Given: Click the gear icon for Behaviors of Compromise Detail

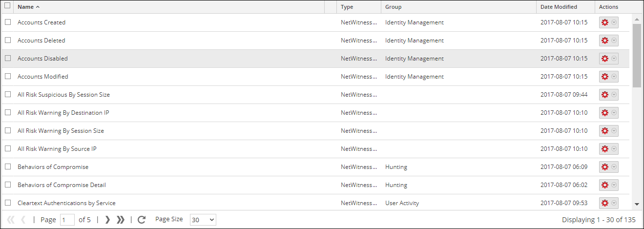Looking at the screenshot, I should click(604, 185).
